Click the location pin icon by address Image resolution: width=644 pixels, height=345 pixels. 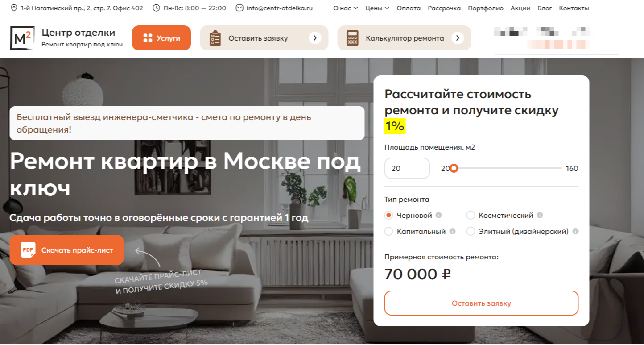[14, 8]
